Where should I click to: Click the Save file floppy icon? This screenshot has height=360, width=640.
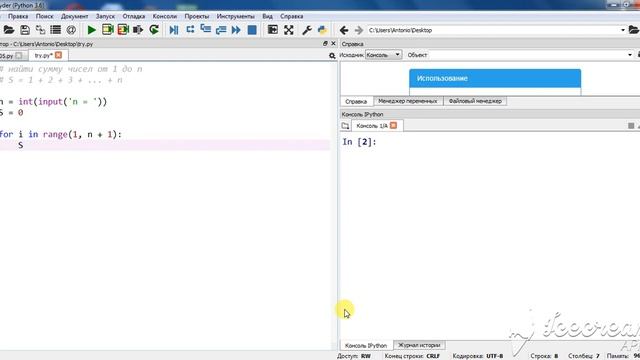point(25,30)
